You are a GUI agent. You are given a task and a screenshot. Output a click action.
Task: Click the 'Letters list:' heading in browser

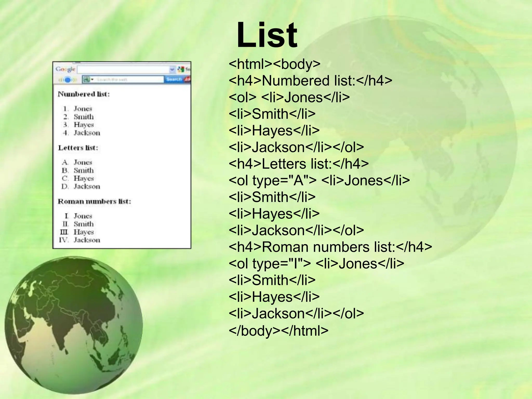pyautogui.click(x=78, y=148)
